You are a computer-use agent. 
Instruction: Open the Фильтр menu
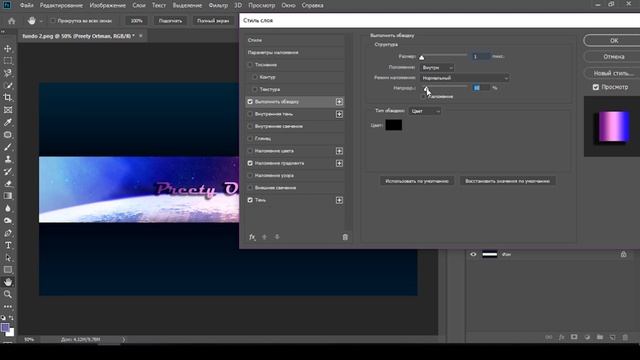pos(218,5)
